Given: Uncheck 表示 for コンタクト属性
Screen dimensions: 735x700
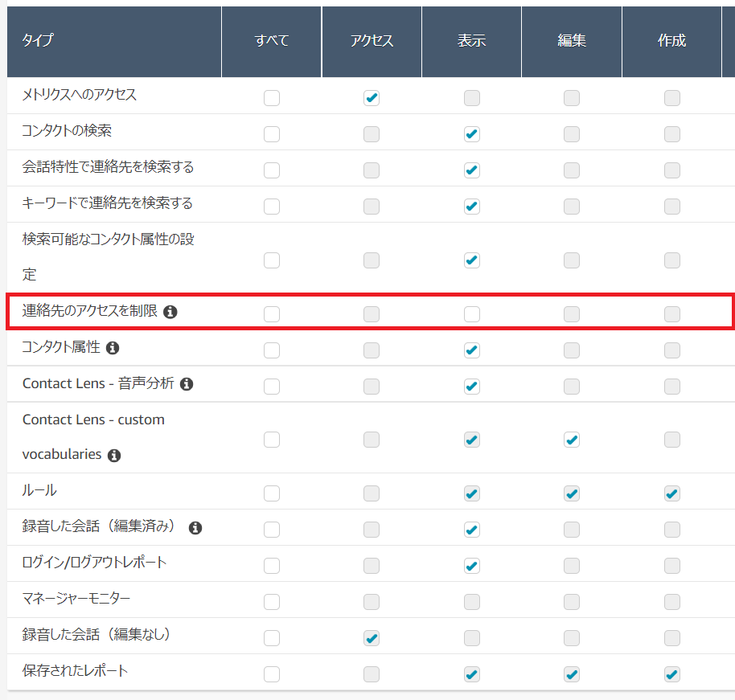Looking at the screenshot, I should [x=471, y=350].
